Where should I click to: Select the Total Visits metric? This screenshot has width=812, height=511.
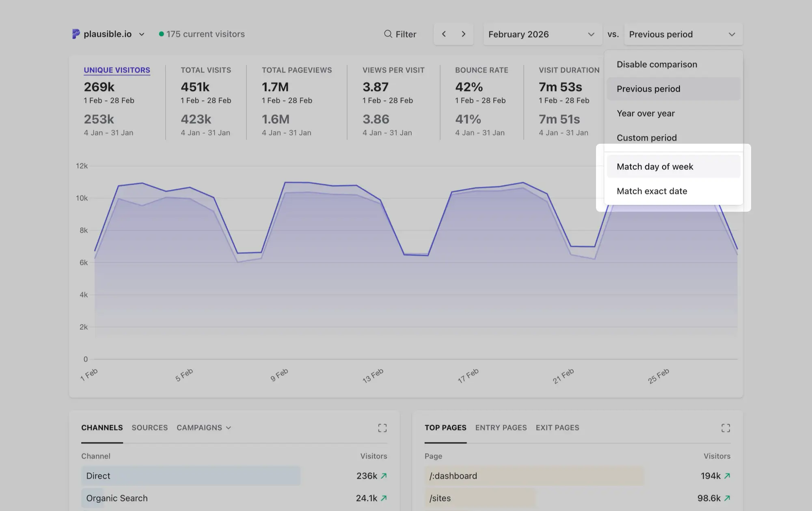coord(205,70)
